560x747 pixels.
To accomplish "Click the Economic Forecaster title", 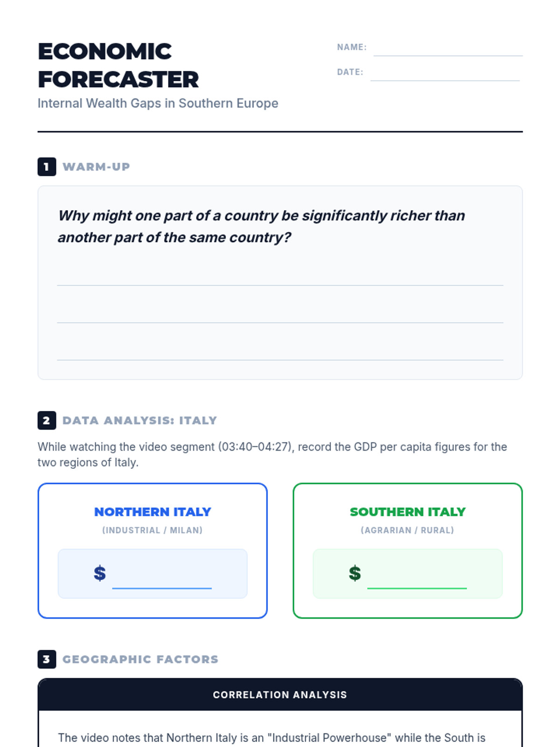I will point(118,65).
